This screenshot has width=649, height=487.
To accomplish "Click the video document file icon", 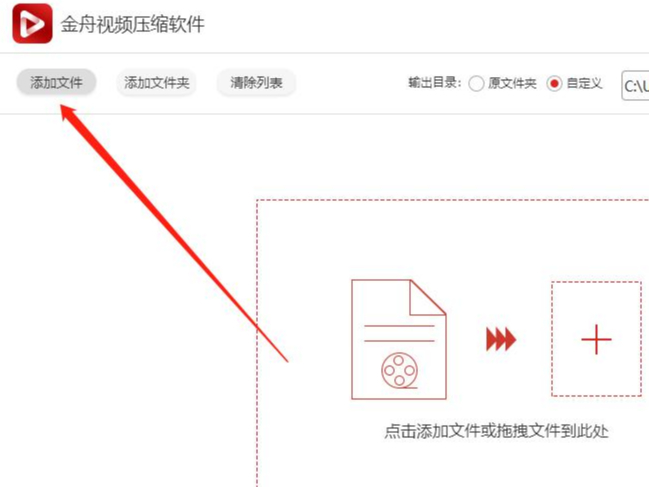I will pyautogui.click(x=399, y=339).
